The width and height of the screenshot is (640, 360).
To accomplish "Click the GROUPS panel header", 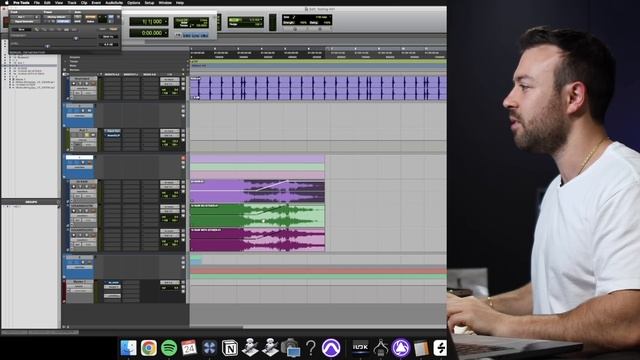I will (31, 202).
